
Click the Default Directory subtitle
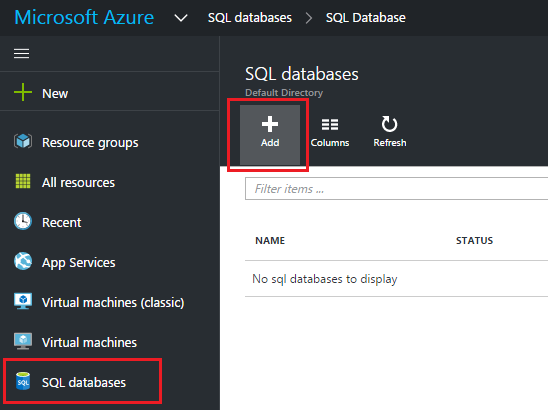click(284, 93)
